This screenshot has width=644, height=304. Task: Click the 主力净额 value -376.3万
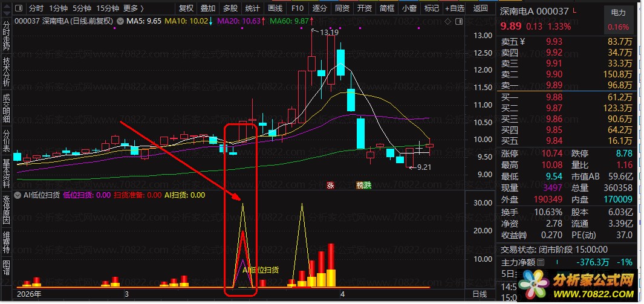(x=593, y=262)
